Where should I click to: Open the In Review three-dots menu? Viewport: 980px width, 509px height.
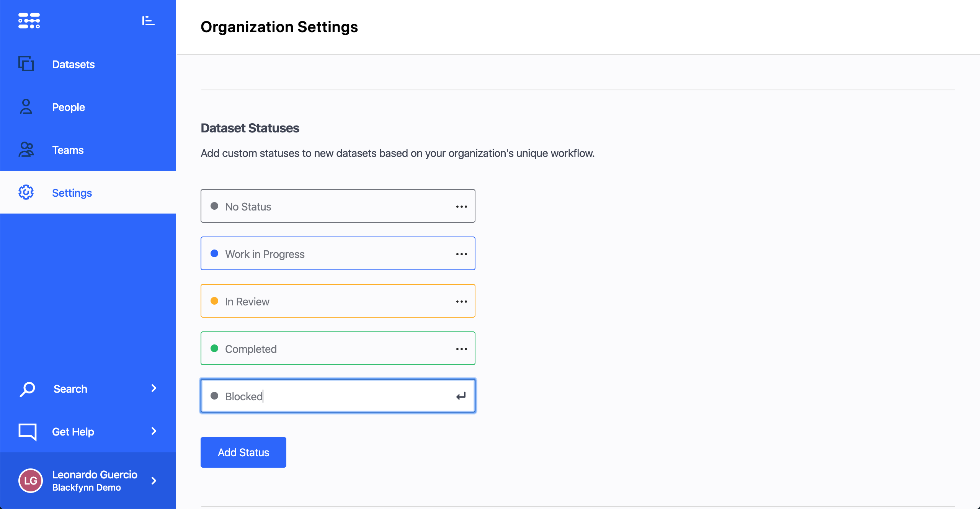pyautogui.click(x=461, y=302)
